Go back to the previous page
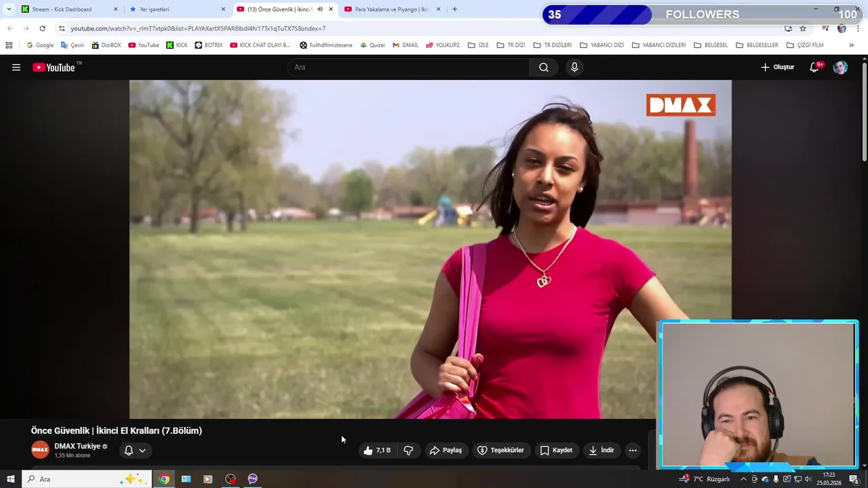868x488 pixels. (10, 28)
